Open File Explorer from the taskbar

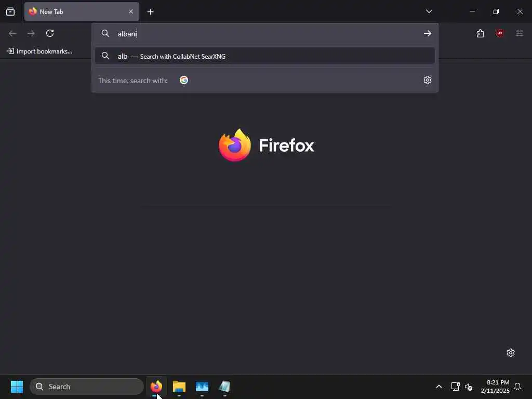point(179,387)
